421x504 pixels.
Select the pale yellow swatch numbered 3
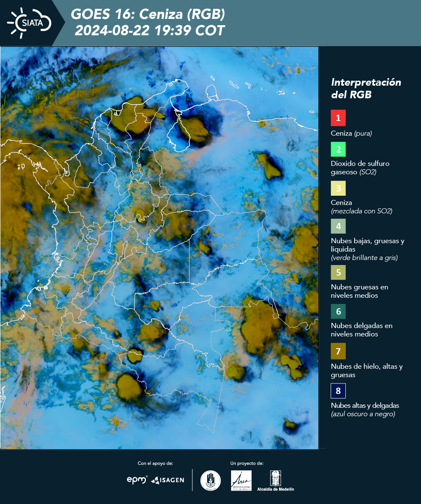click(338, 188)
